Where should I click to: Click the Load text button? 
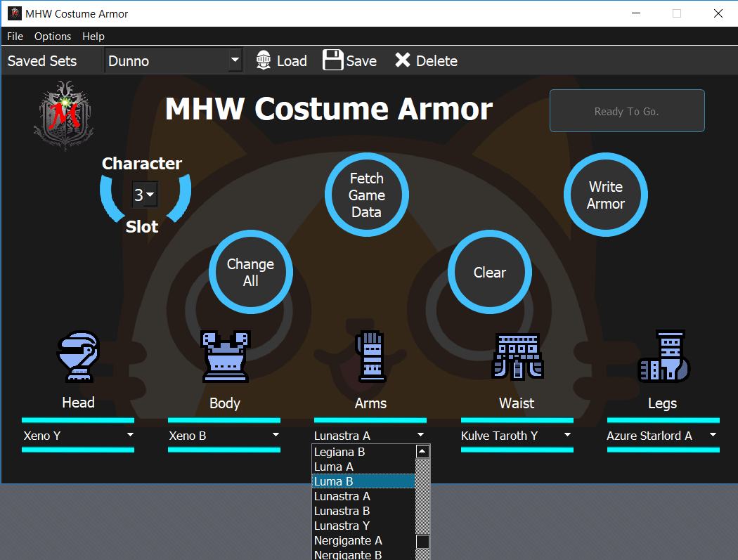click(292, 60)
